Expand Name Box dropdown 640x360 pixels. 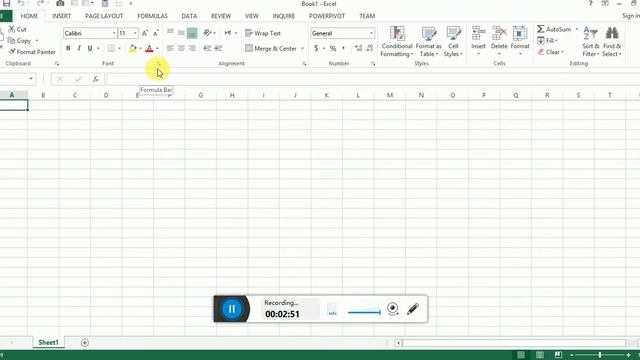pyautogui.click(x=31, y=79)
